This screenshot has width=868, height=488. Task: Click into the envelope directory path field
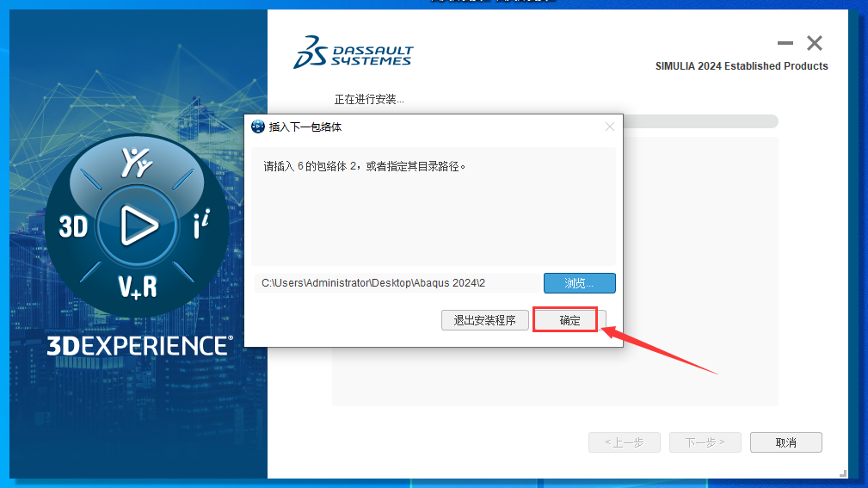397,283
